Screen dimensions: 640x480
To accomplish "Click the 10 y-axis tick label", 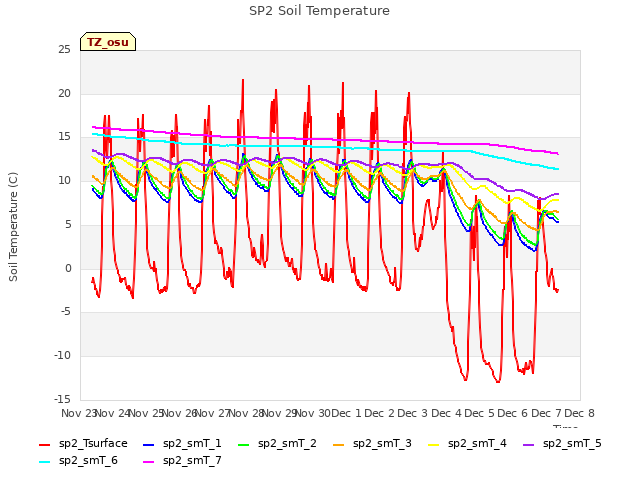I will click(64, 181).
